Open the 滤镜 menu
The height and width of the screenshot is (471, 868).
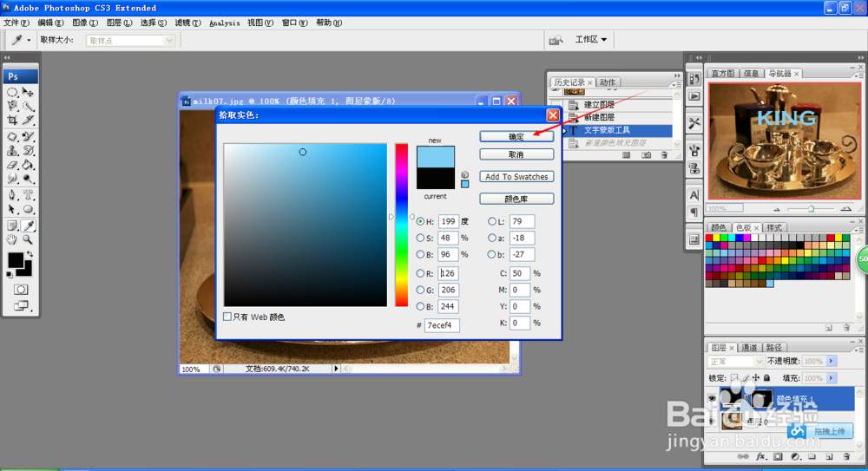click(x=187, y=23)
